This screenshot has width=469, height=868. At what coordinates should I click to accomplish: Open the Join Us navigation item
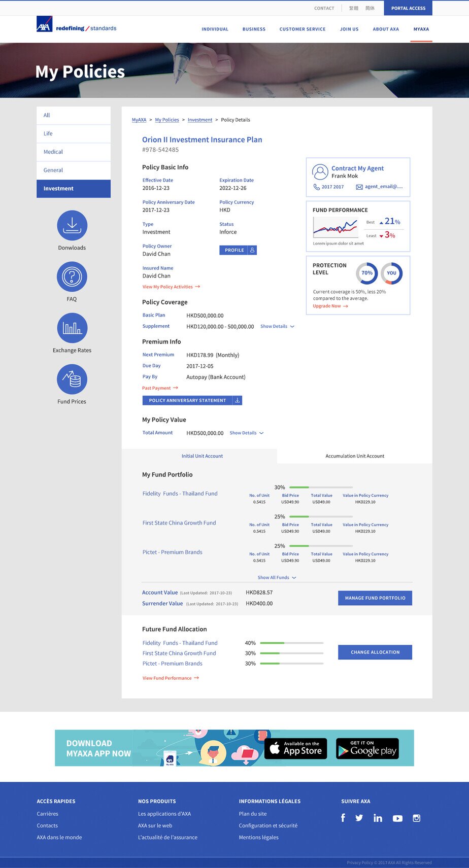point(349,29)
